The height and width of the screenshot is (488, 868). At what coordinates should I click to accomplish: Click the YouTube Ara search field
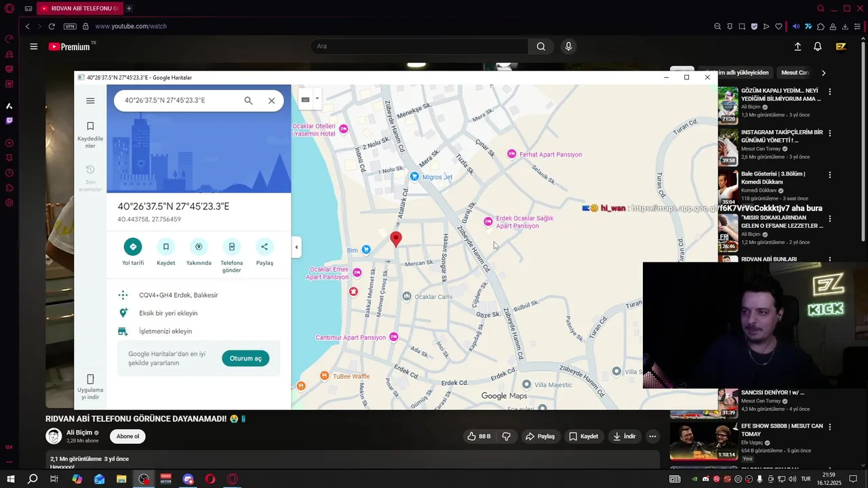pos(419,46)
